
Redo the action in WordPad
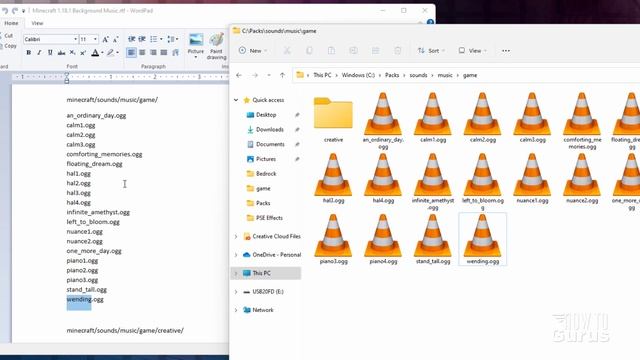15,11
